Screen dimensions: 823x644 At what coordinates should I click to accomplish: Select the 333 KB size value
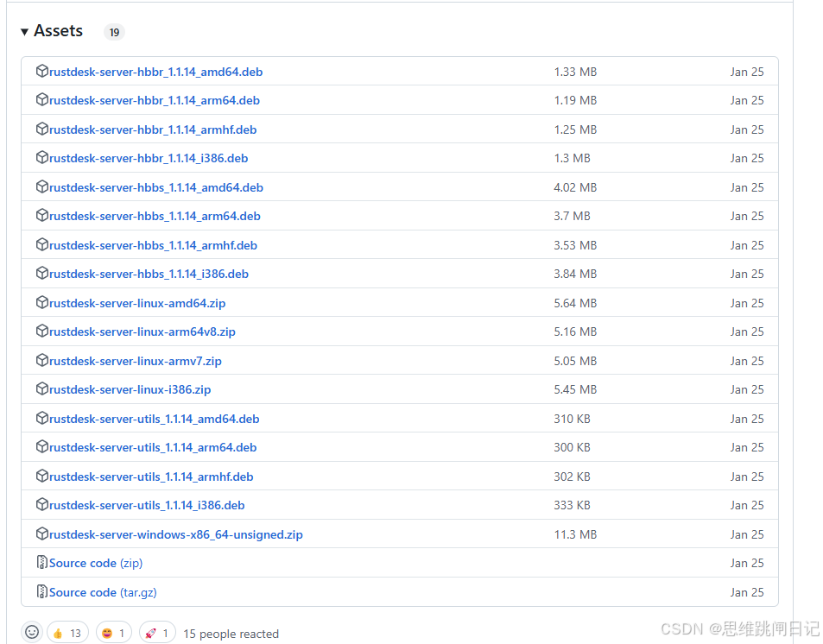[x=572, y=505]
